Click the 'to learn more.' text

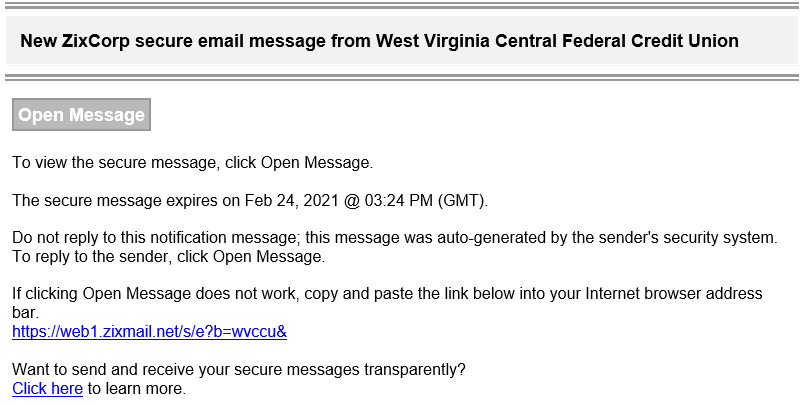click(x=137, y=389)
